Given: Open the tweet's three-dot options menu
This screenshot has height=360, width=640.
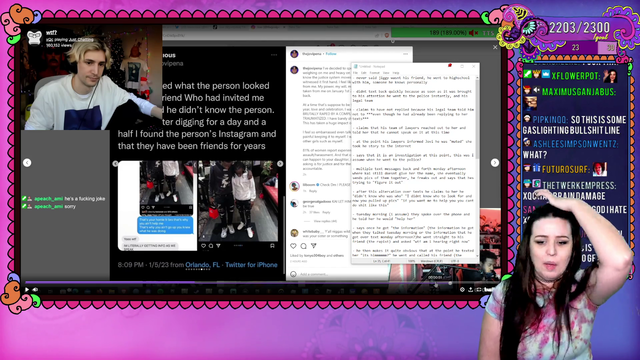Looking at the screenshot, I should coord(274,55).
